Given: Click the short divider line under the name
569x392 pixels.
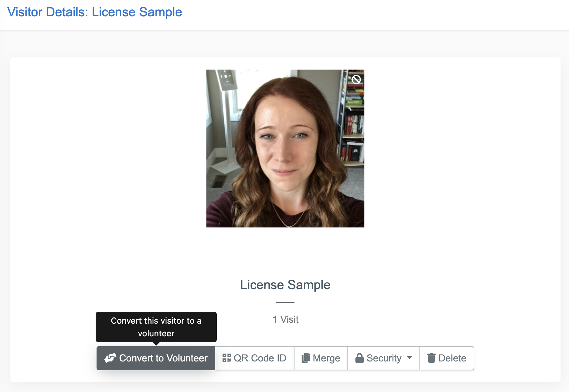Looking at the screenshot, I should 285,302.
